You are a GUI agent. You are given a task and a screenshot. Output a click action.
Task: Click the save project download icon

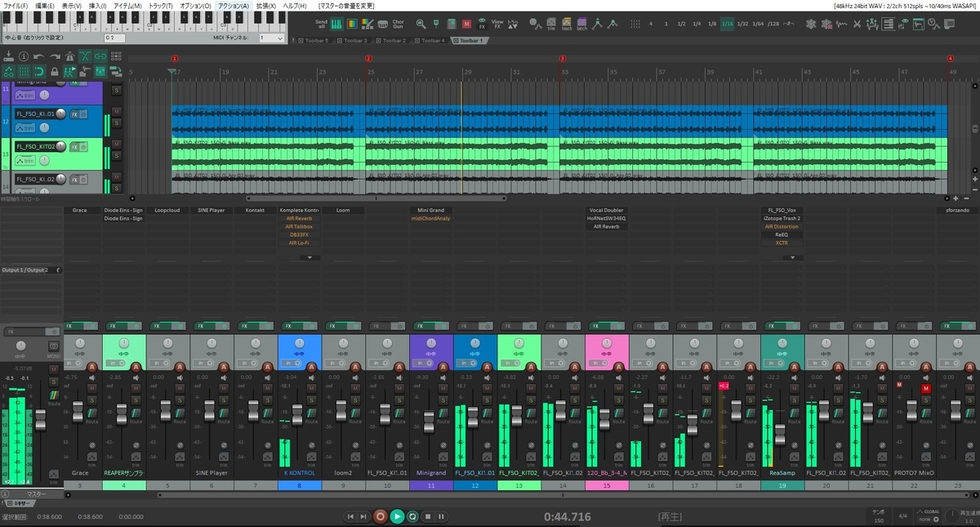pyautogui.click(x=8, y=56)
